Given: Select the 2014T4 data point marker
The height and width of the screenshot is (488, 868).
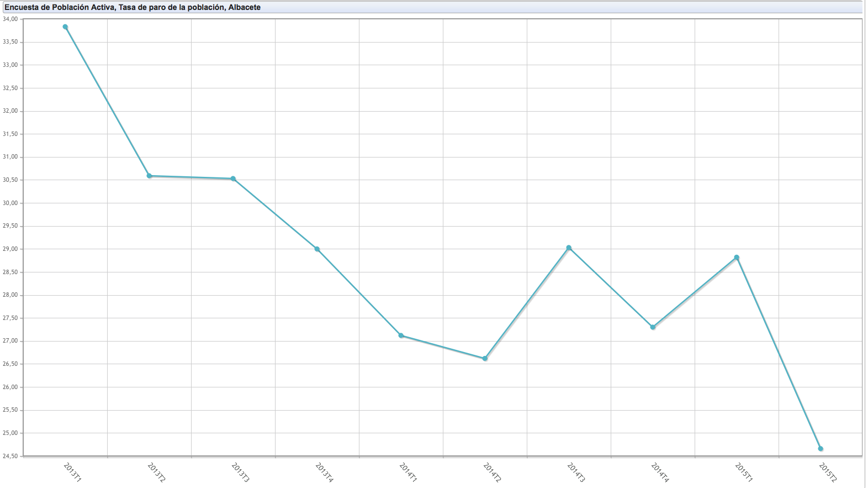Looking at the screenshot, I should [653, 327].
